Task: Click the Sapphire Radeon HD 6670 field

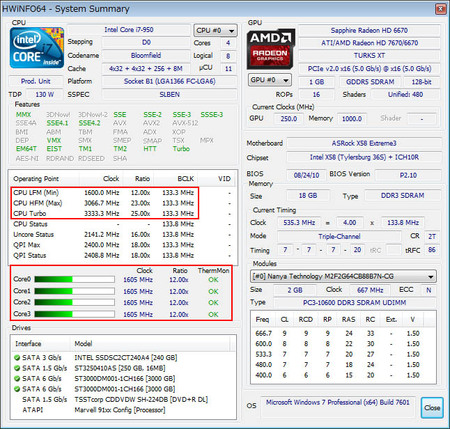Action: pos(369,31)
